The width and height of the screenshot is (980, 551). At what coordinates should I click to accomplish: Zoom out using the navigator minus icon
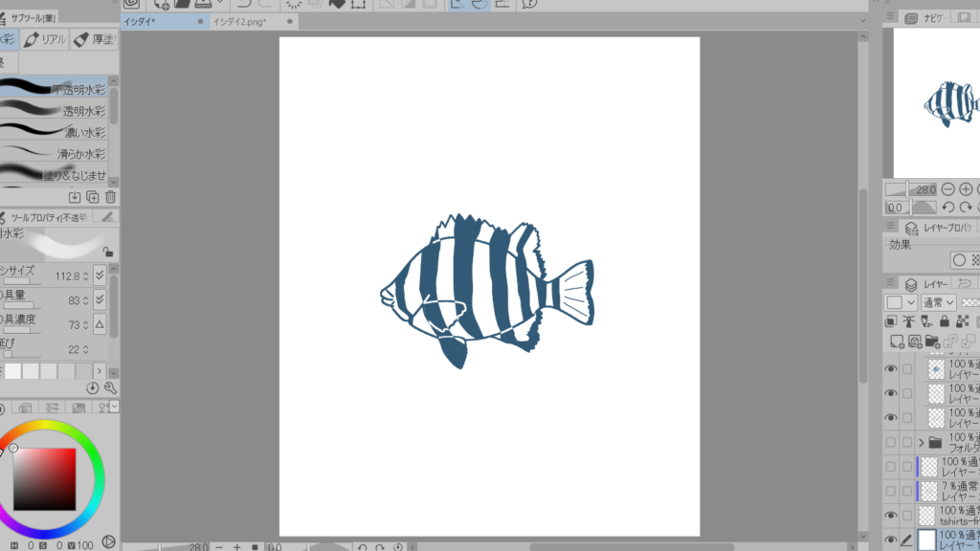click(x=947, y=189)
